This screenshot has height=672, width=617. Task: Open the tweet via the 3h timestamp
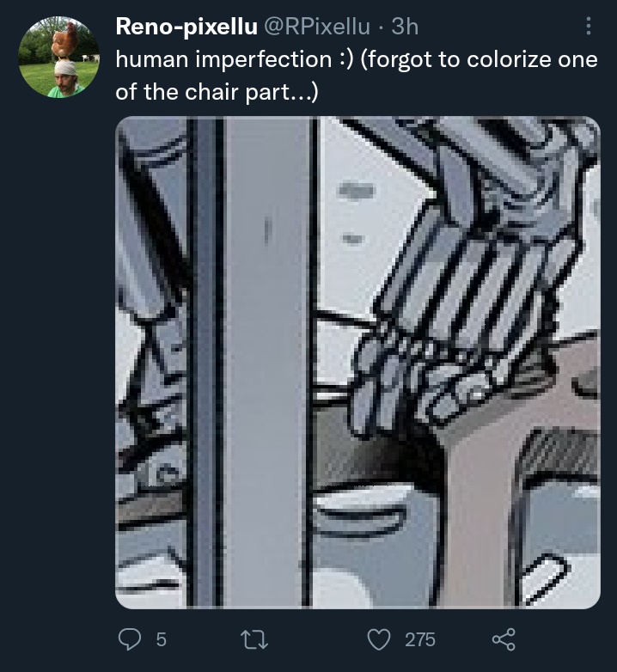point(405,27)
